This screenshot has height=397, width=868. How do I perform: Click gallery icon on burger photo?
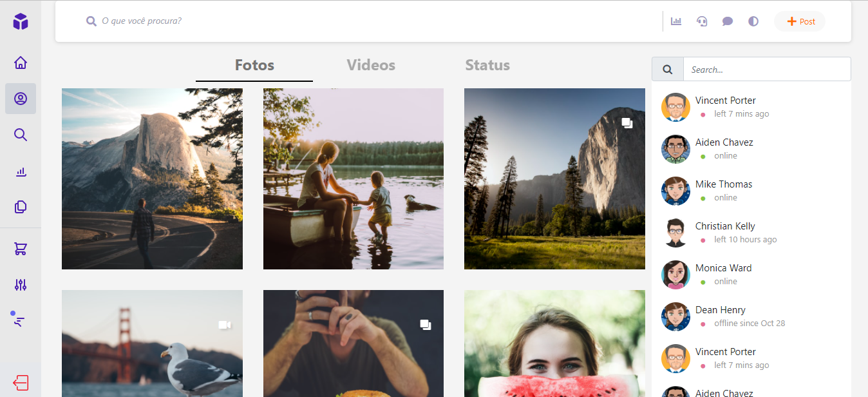(426, 325)
